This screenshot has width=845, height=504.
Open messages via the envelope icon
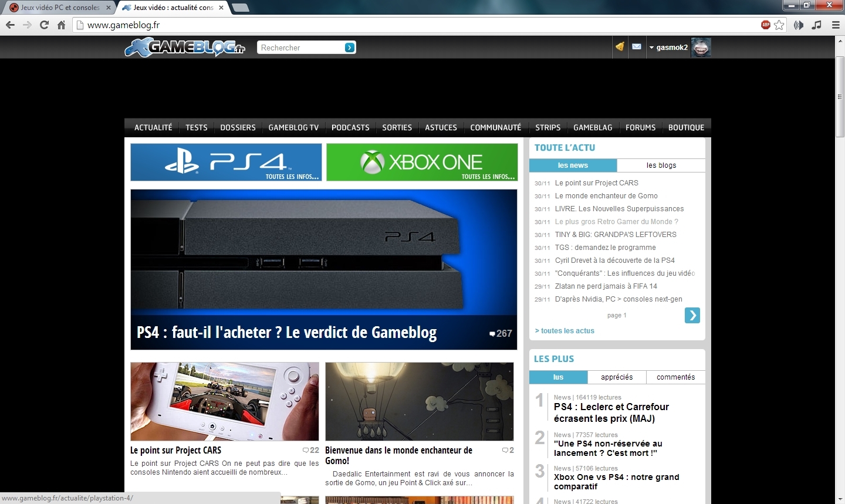[x=637, y=46]
